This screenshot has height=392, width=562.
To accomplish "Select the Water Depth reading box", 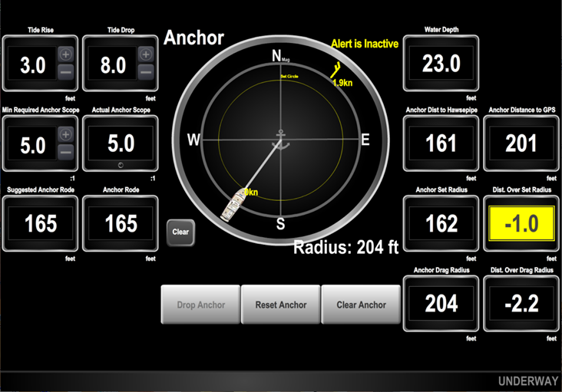I will click(441, 64).
